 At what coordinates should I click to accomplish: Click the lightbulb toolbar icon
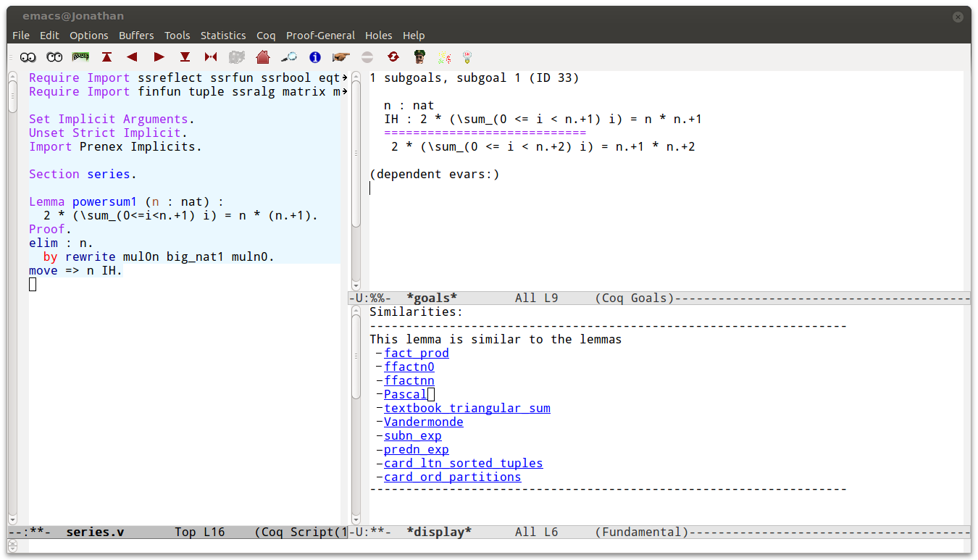(467, 57)
